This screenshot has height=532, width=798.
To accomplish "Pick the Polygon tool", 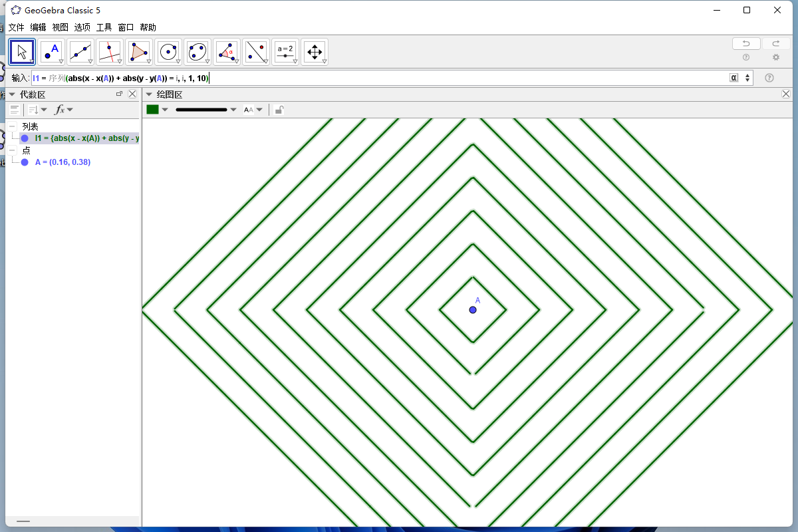I will tap(139, 51).
